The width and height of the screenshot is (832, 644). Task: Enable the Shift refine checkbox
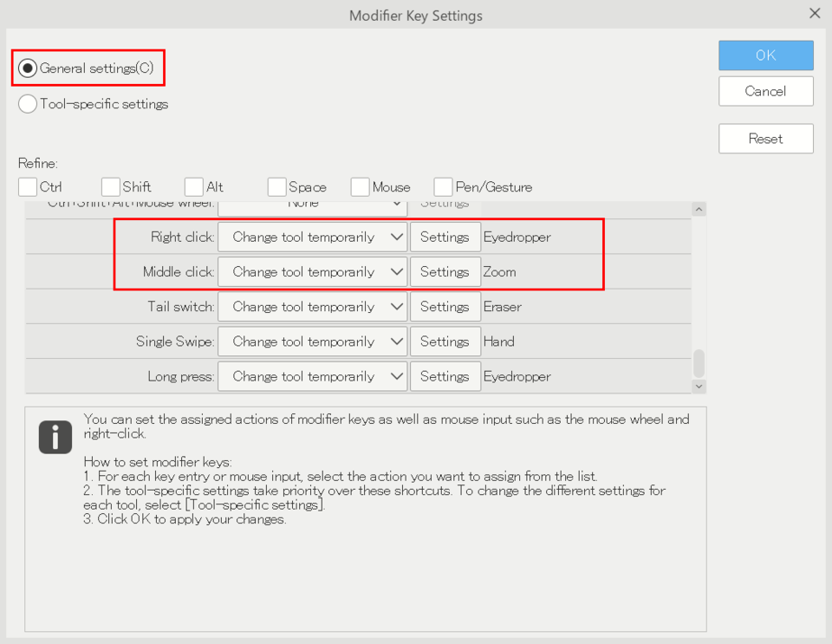click(x=110, y=186)
